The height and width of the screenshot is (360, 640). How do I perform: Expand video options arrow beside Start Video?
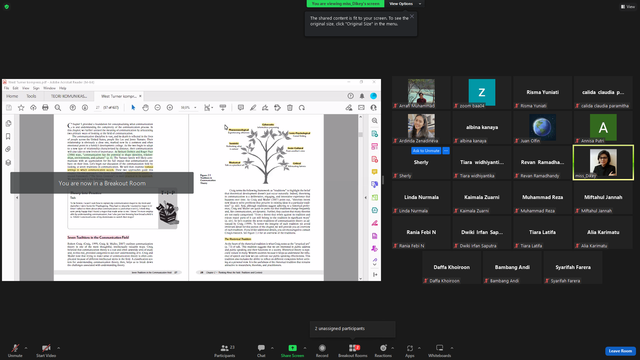pyautogui.click(x=58, y=348)
